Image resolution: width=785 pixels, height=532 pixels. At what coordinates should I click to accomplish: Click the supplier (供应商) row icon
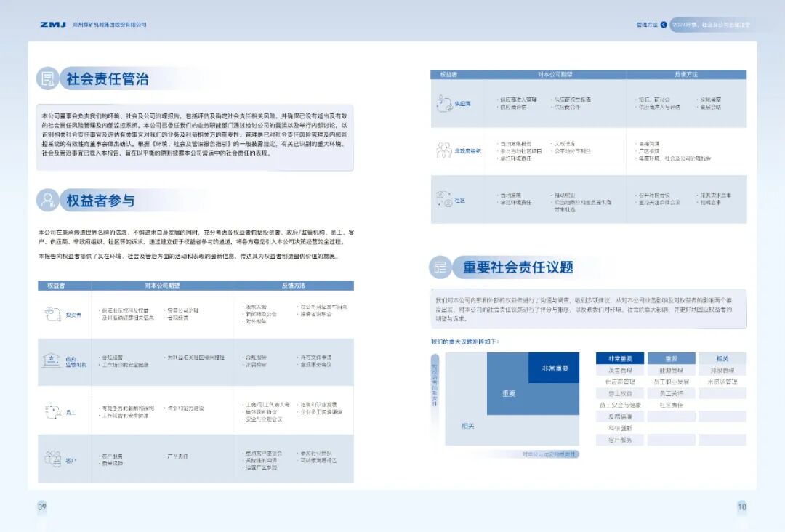[443, 103]
